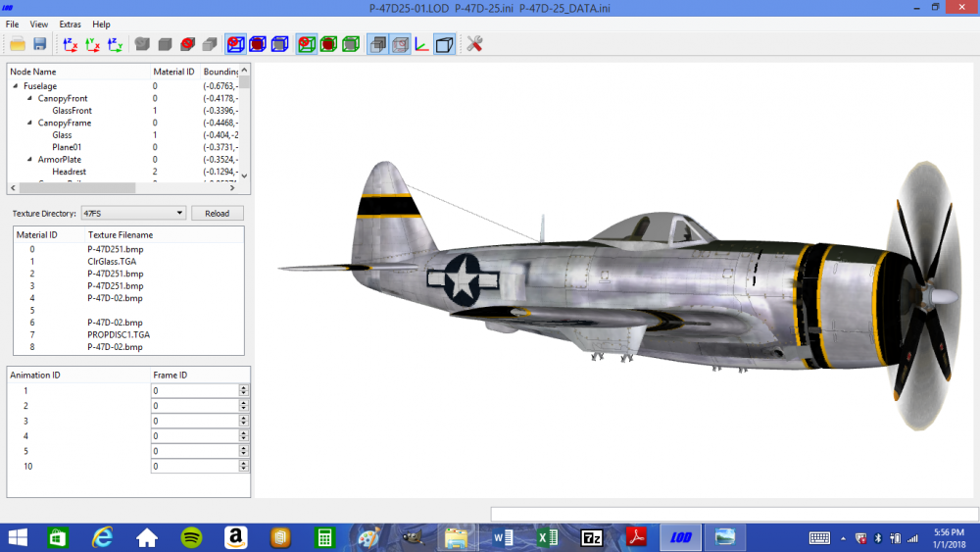Click the coordinate axes display icon
The width and height of the screenshot is (980, 552).
(421, 44)
